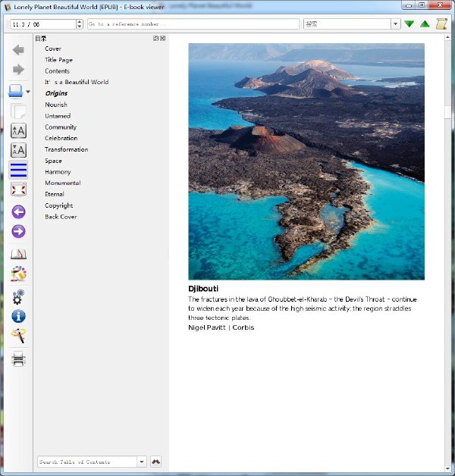Click the Djibouti heading text
The image size is (455, 476).
pyautogui.click(x=203, y=289)
